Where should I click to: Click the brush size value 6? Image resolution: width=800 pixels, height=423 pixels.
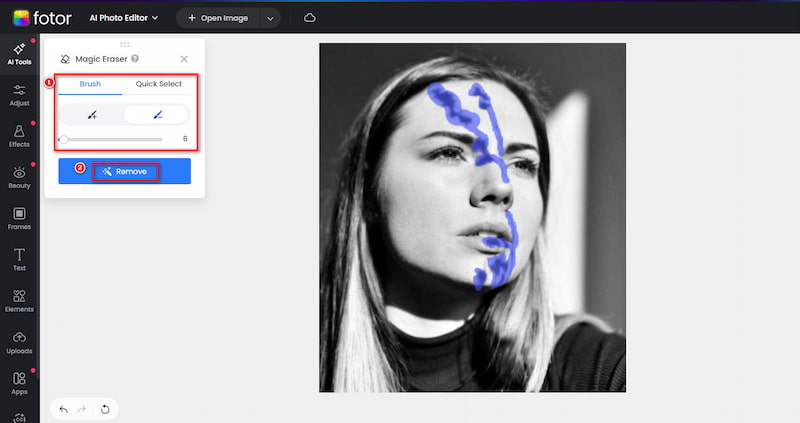tap(185, 139)
